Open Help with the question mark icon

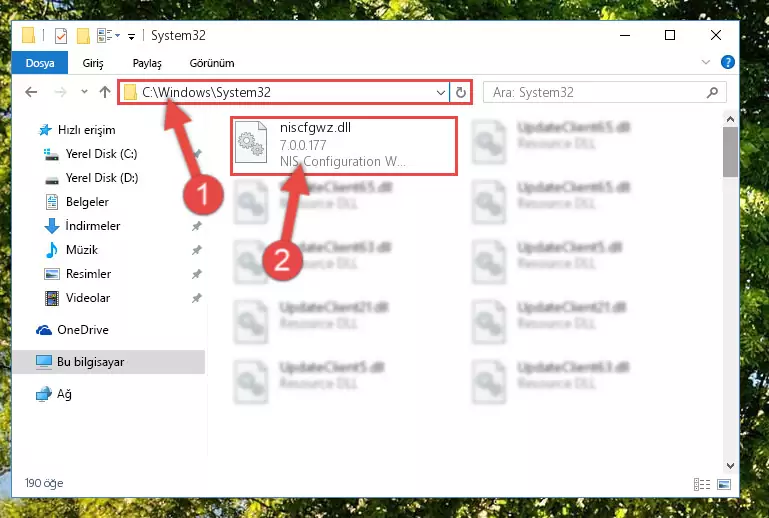coord(727,62)
